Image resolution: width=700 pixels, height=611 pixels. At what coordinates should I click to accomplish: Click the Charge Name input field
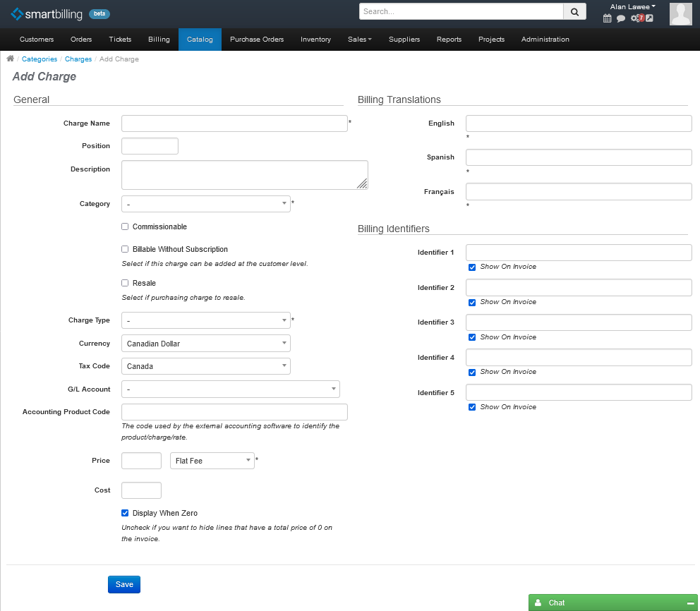point(234,123)
